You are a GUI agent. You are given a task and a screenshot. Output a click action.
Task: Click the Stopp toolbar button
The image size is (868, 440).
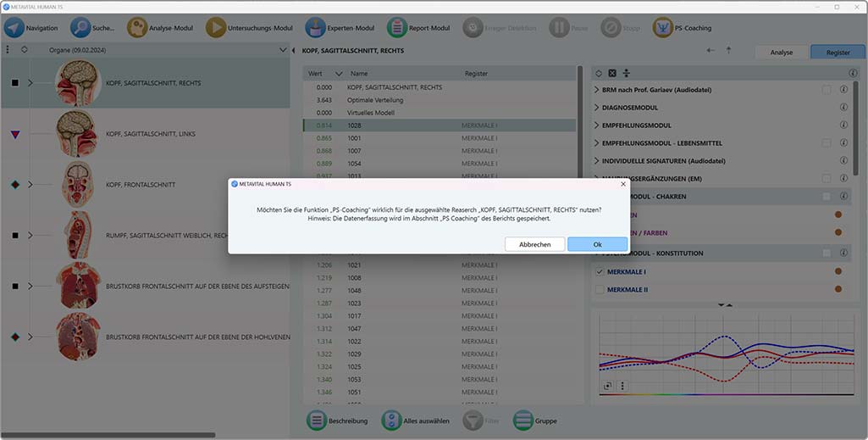pos(611,28)
